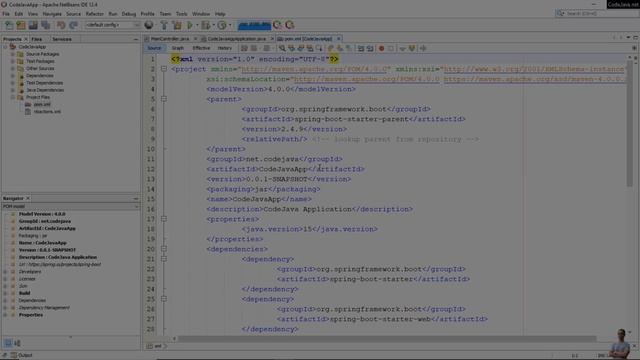Minimize the Projects panel with the dash

[x=136, y=39]
